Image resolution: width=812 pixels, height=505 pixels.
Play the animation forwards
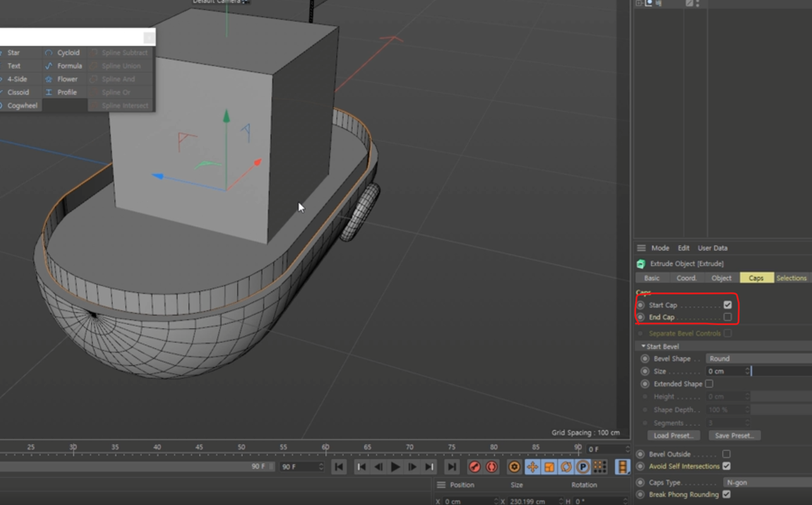395,467
